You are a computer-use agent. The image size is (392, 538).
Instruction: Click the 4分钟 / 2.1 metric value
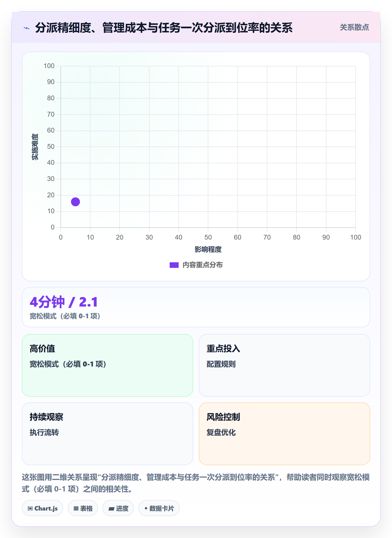pyautogui.click(x=64, y=302)
